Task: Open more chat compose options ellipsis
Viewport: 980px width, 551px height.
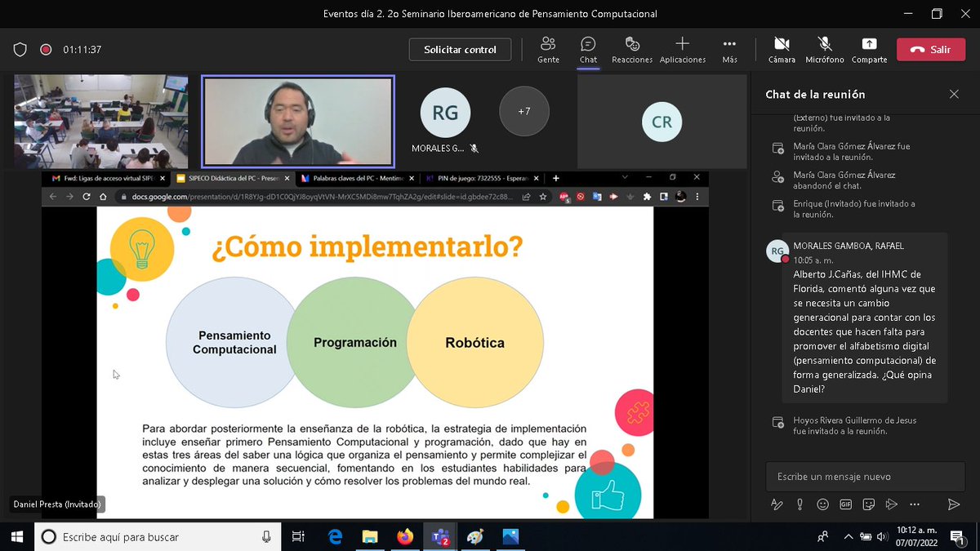Action: (915, 504)
